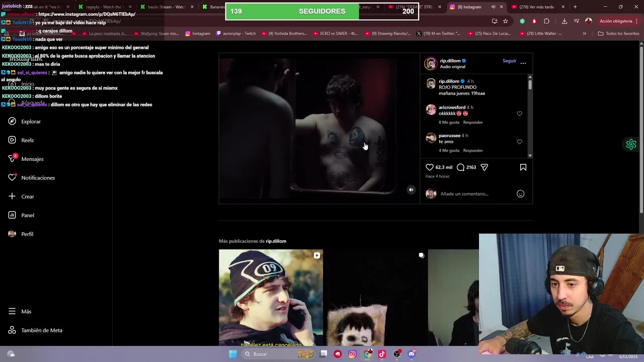Open Chrome downloads icon
Screen dimensions: 644x362
[x=564, y=21]
